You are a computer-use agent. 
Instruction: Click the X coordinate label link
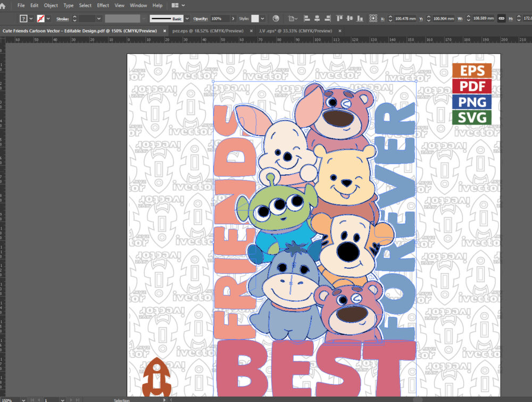click(x=383, y=19)
